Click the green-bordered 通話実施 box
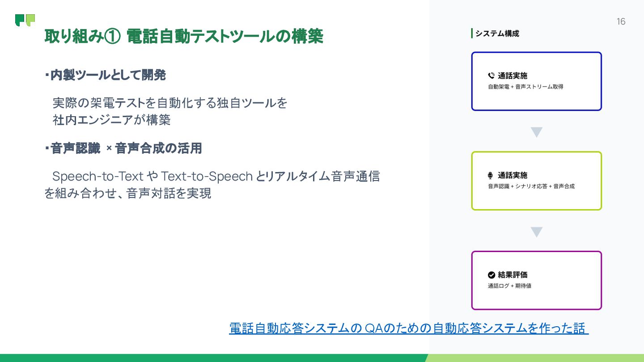 coord(536,181)
